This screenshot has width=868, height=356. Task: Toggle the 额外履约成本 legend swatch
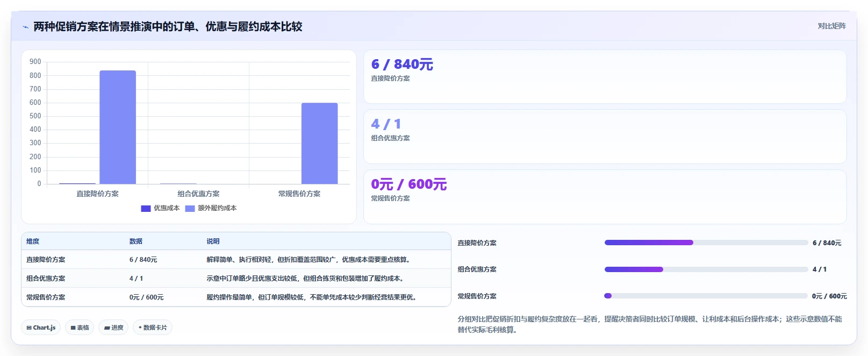pyautogui.click(x=190, y=209)
